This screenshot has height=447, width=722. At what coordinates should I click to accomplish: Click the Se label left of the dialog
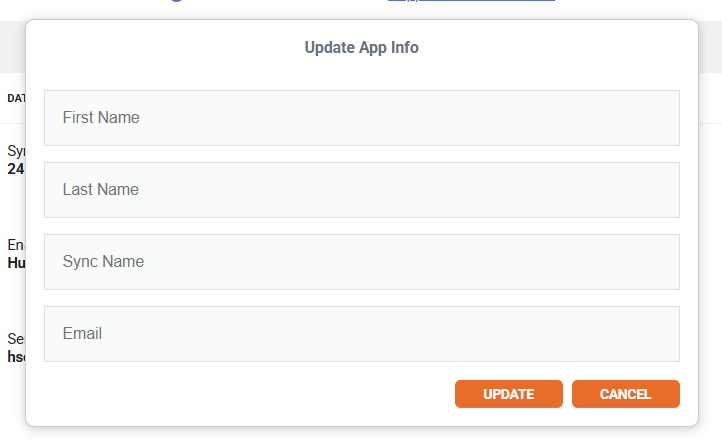16,339
